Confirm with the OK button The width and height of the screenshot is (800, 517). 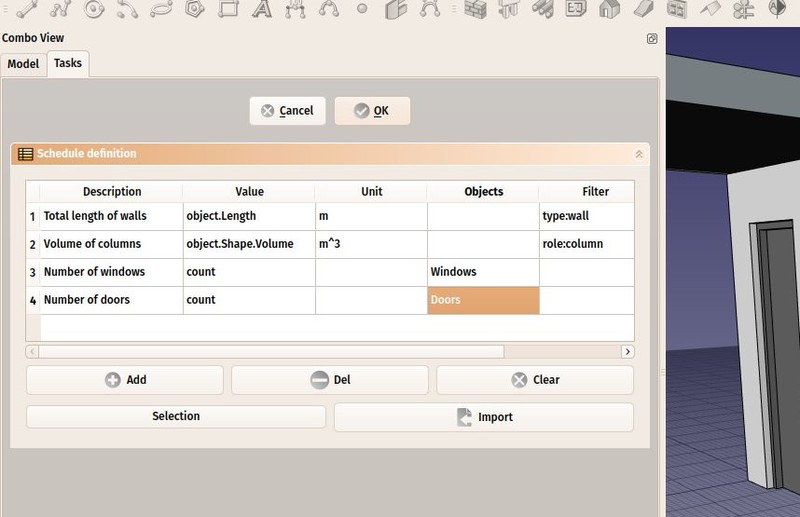[x=372, y=111]
